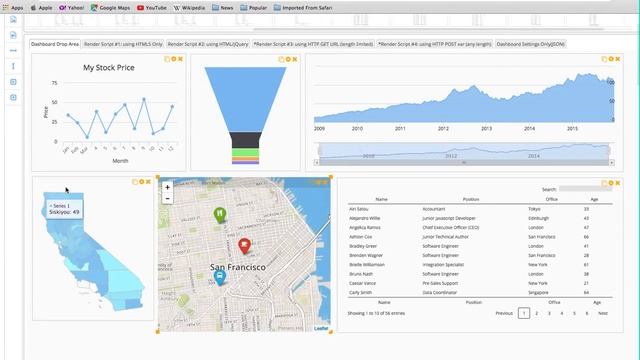
Task: Copy the California map widget
Action: tap(135, 182)
